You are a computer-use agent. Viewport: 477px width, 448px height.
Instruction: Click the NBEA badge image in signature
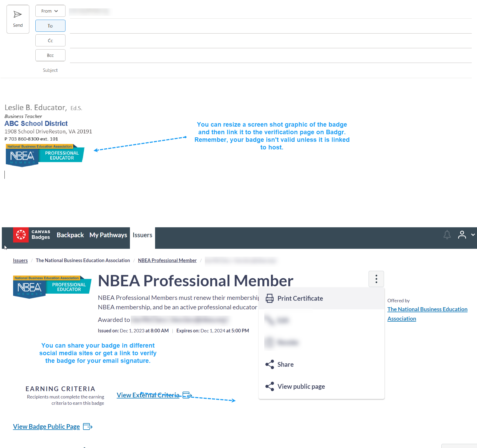45,155
